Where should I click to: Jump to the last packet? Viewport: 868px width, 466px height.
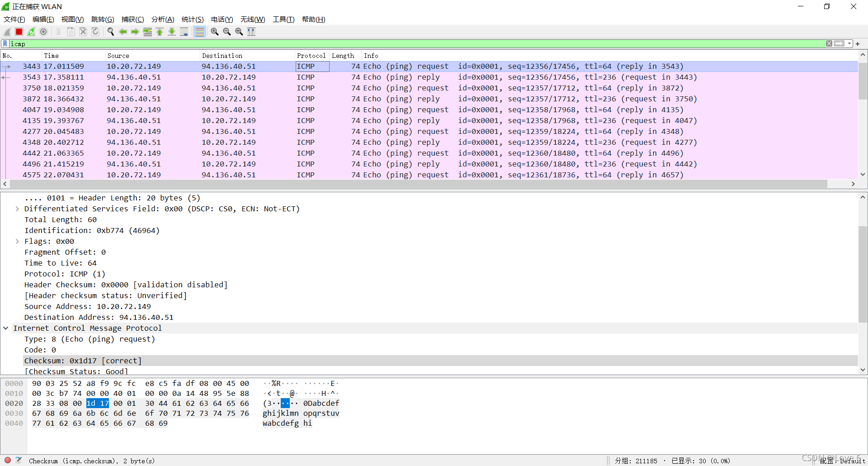pos(172,32)
